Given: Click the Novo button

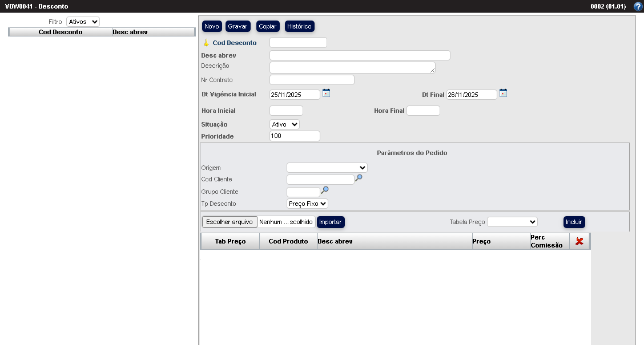Looking at the screenshot, I should pos(212,26).
